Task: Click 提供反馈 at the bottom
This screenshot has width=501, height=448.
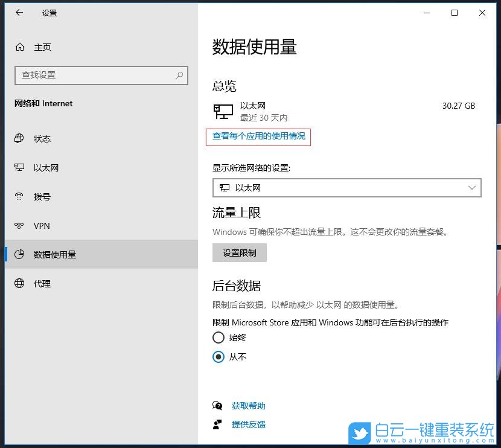Action: [248, 424]
